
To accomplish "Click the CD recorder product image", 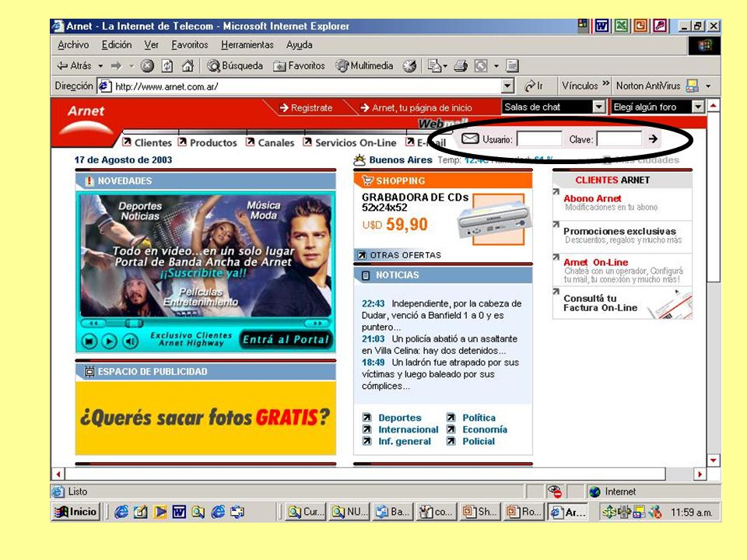I will [x=493, y=219].
